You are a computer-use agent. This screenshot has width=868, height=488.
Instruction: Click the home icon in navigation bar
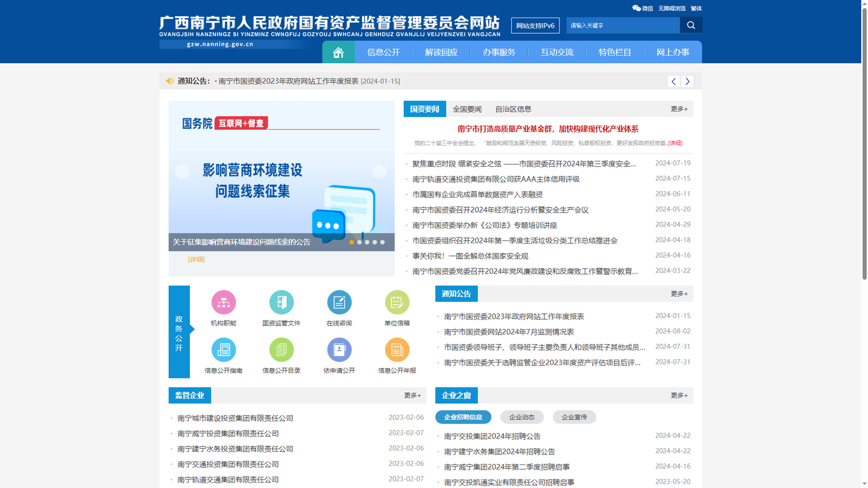[x=338, y=52]
